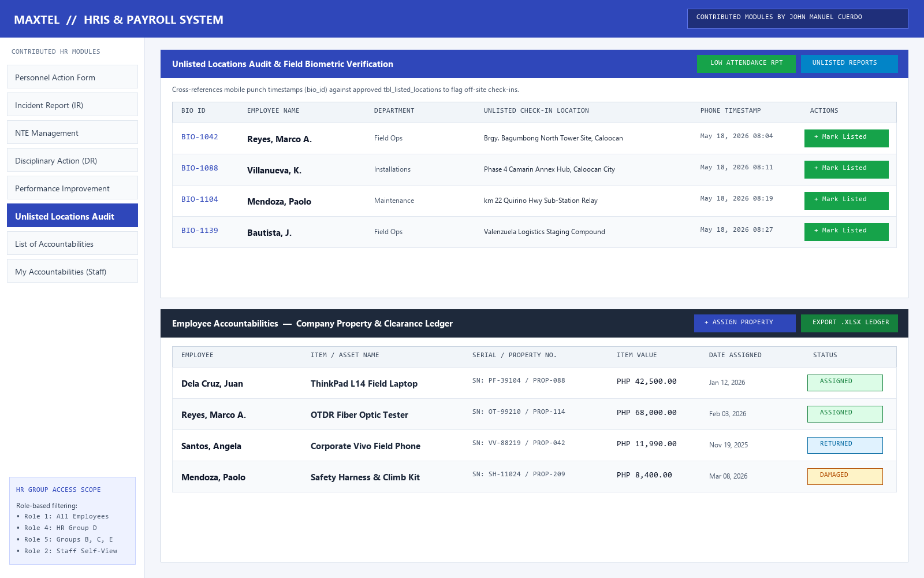This screenshot has height=578, width=924.
Task: Click the Date Assigned column header
Action: point(735,355)
